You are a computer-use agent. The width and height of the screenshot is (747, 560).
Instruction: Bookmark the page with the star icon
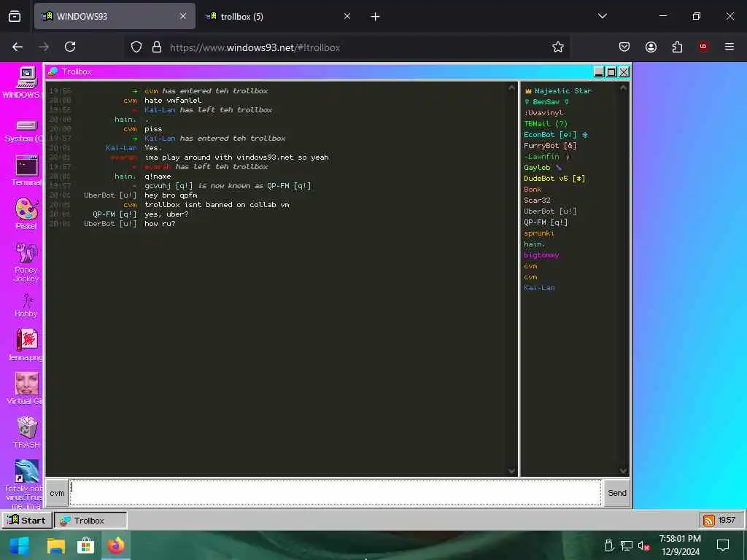(558, 47)
